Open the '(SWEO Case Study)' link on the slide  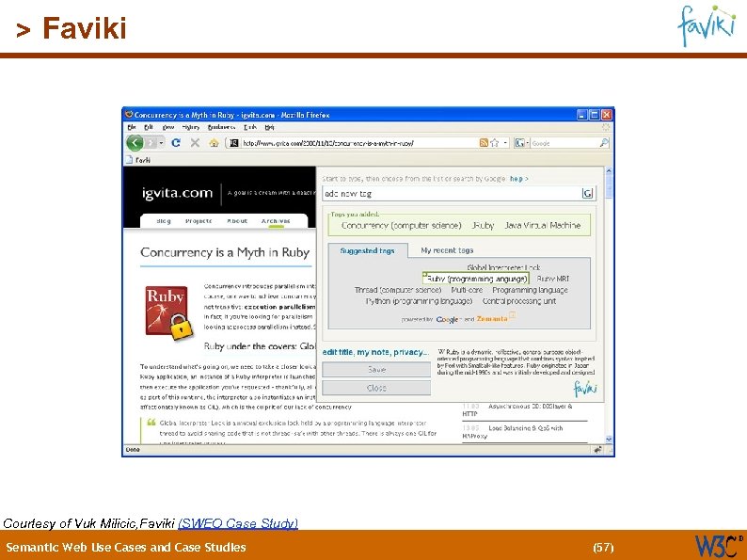pyautogui.click(x=238, y=523)
